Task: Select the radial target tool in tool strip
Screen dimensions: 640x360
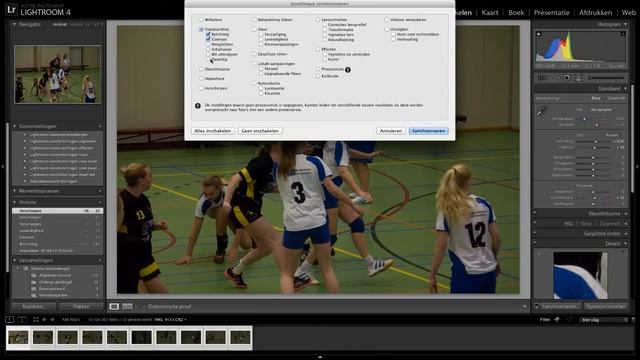Action: click(x=567, y=78)
